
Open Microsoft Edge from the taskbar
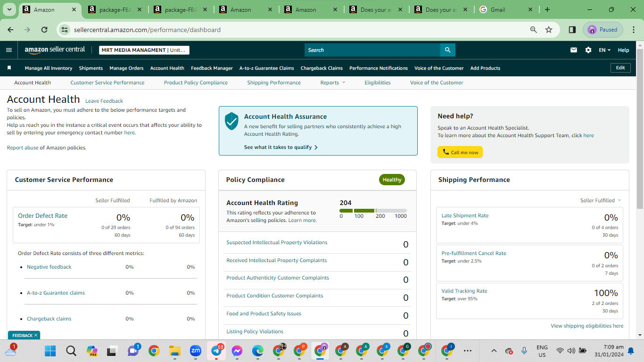(258, 351)
